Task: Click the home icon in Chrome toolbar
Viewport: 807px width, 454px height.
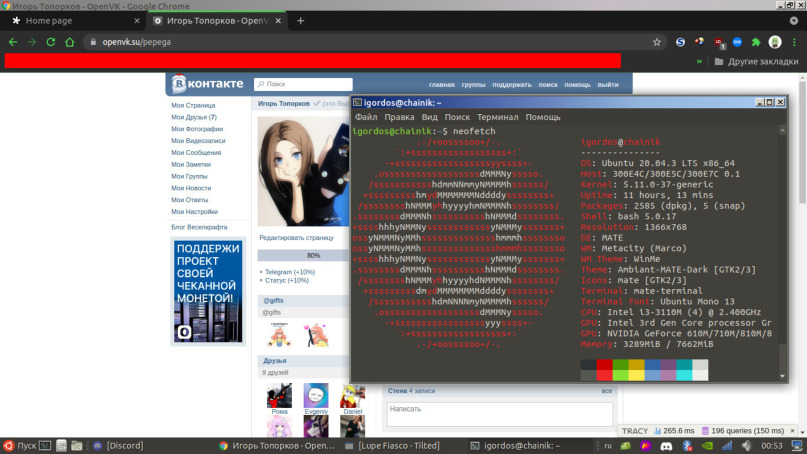Action: (69, 42)
